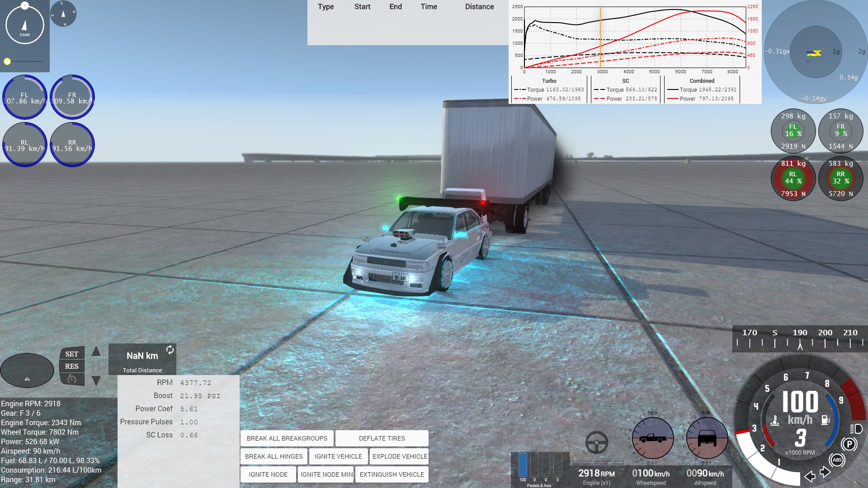Toggle the ABS indicator icon
The image size is (868, 488).
click(x=837, y=460)
